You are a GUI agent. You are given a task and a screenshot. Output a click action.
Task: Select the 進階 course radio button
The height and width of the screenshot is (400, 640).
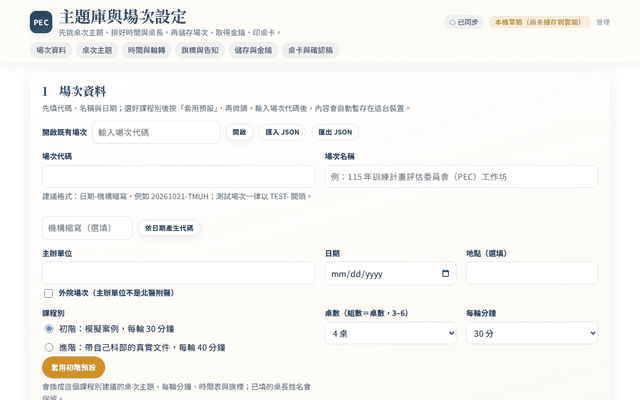(49, 347)
